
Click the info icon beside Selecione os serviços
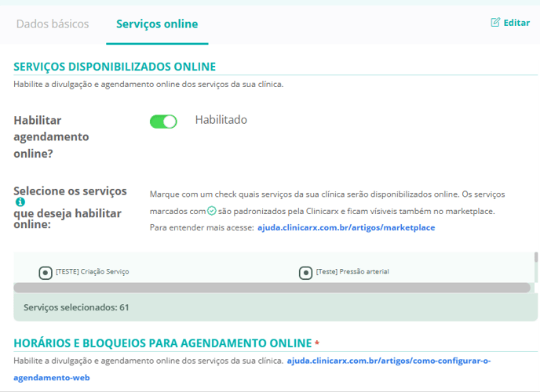(20, 202)
